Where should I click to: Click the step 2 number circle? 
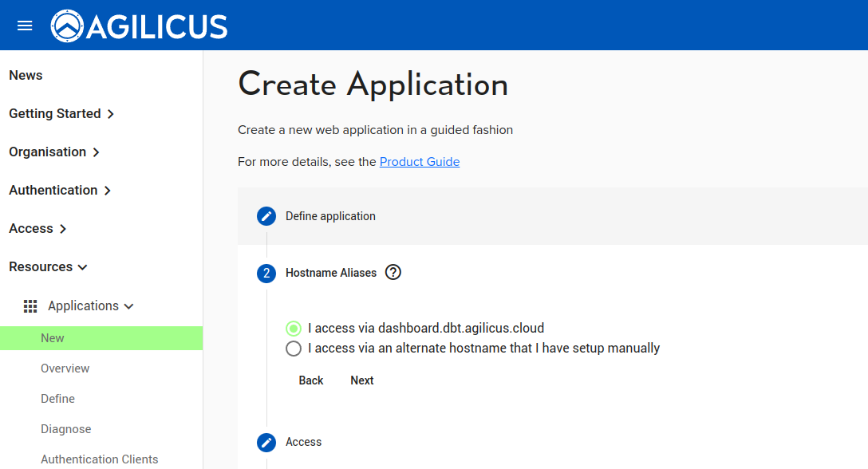point(266,274)
